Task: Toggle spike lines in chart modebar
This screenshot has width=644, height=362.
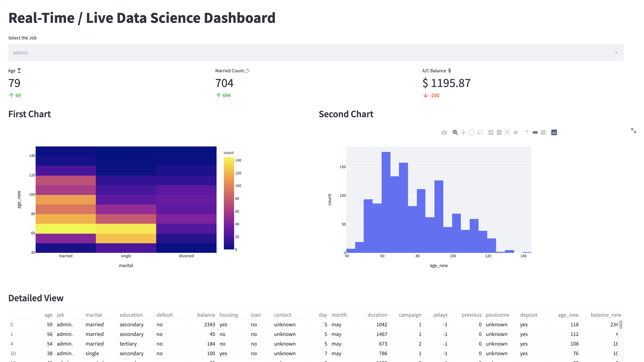Action: [526, 132]
